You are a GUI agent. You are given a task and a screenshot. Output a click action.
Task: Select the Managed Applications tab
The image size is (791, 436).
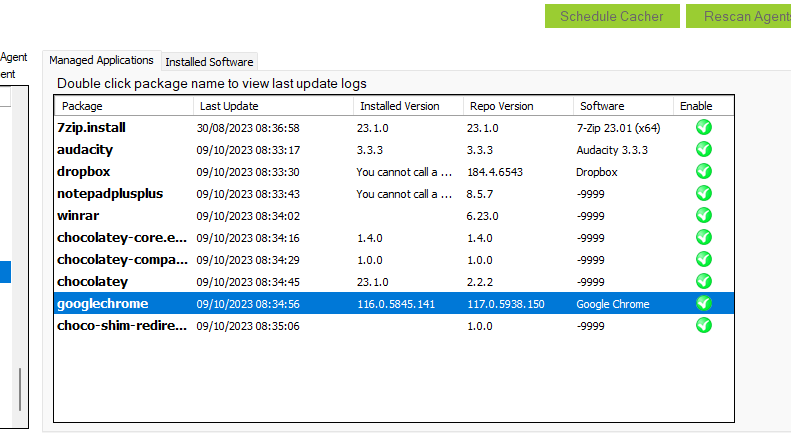(x=101, y=61)
